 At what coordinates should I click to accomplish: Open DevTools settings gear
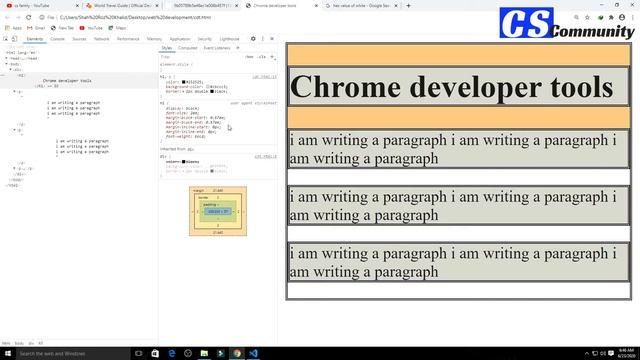(x=253, y=39)
